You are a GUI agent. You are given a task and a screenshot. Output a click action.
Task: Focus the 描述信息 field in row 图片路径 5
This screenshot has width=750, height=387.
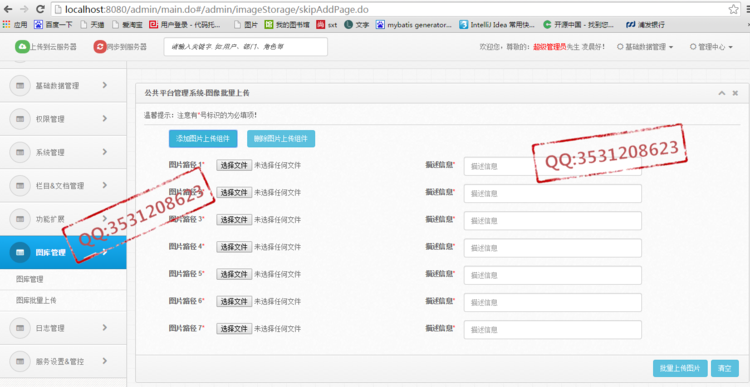tap(552, 275)
